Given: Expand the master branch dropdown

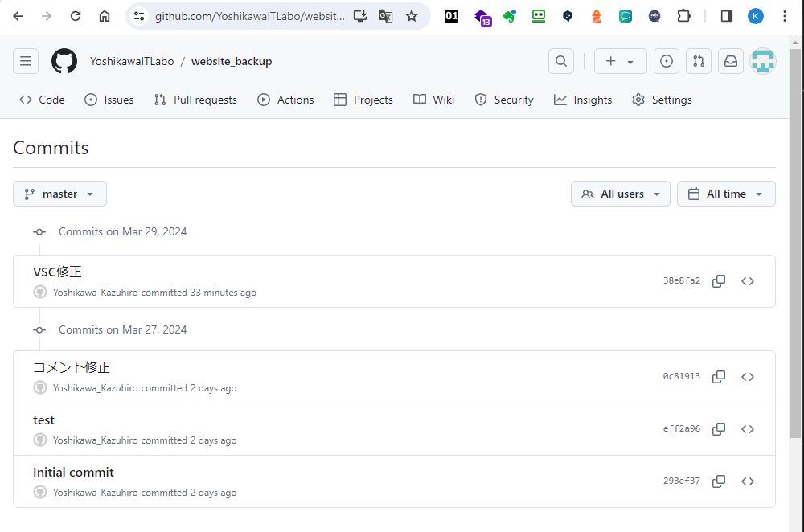Looking at the screenshot, I should (x=59, y=194).
